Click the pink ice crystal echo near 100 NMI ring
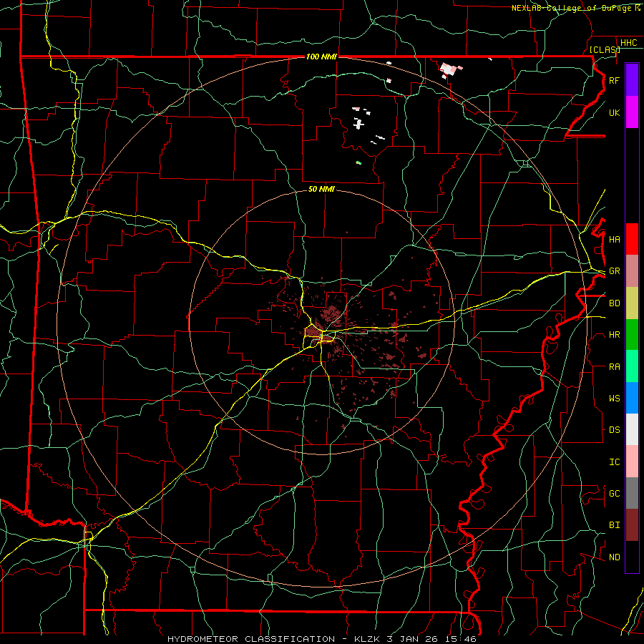Viewport: 644px width, 644px height. tap(449, 70)
